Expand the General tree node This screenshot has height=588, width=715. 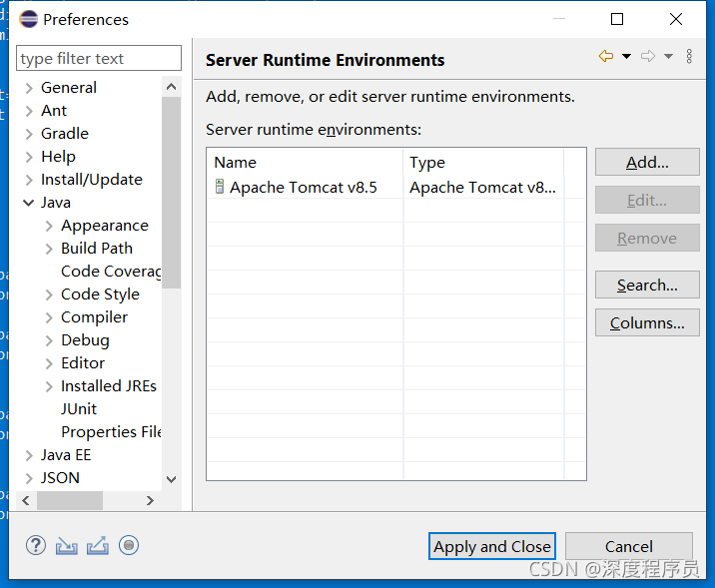click(29, 88)
